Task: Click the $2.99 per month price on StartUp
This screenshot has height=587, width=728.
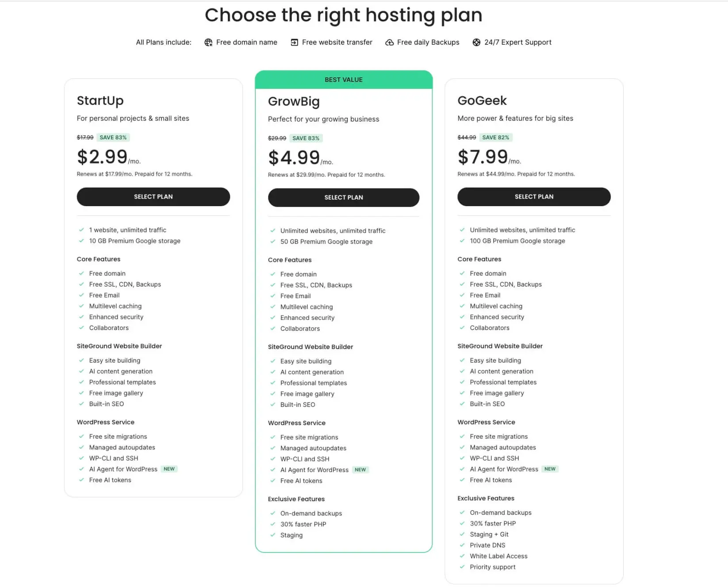Action: (x=103, y=157)
